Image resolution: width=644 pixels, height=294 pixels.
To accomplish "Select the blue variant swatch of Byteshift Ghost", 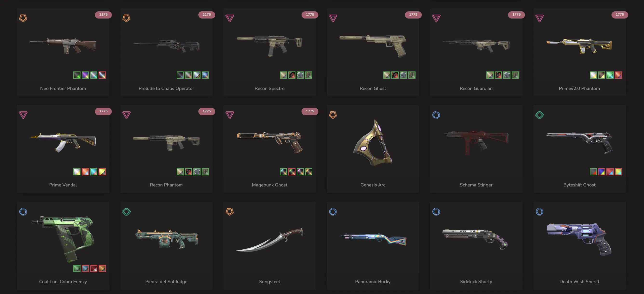I will (602, 172).
